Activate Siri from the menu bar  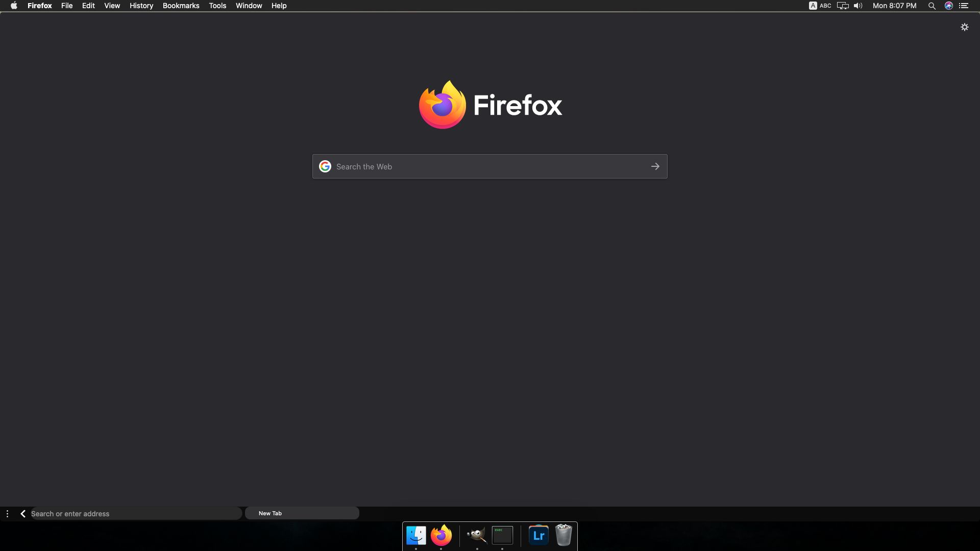coord(948,6)
